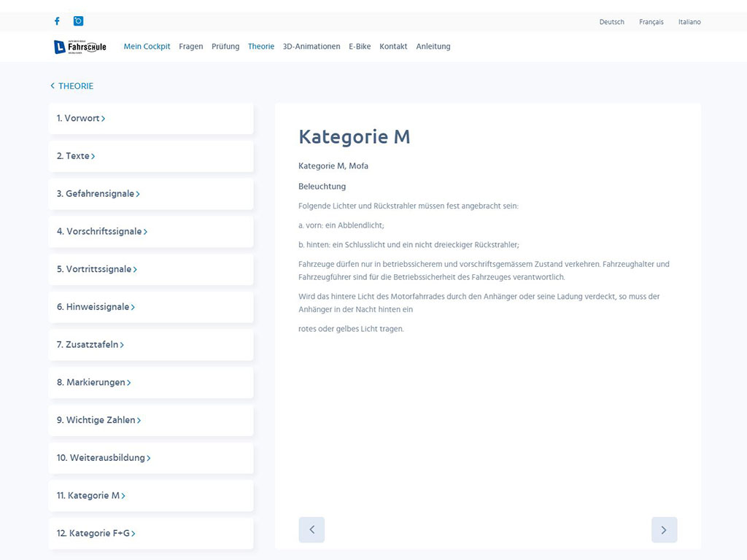Expand the 3. Gefahrensignale chapter

[98, 194]
